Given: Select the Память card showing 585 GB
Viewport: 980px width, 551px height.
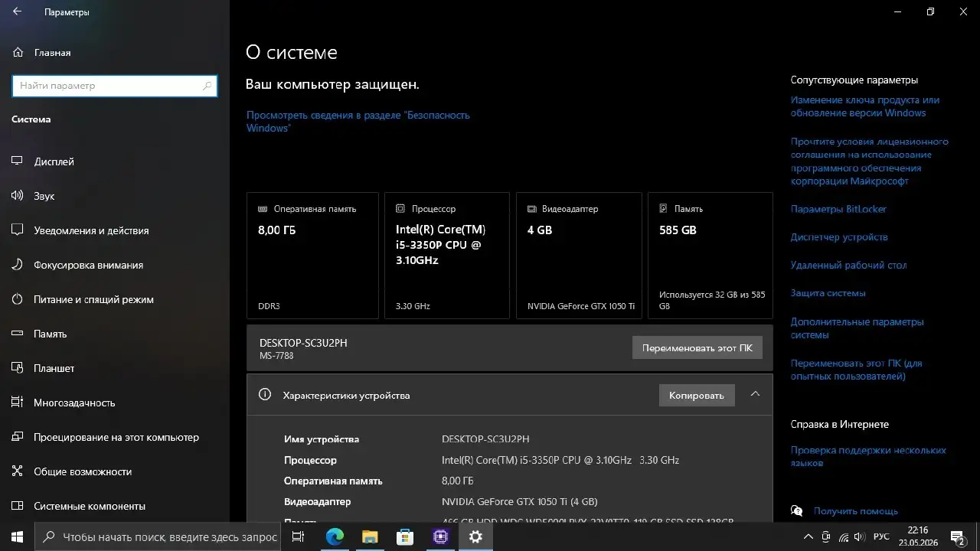Looking at the screenshot, I should [x=710, y=256].
